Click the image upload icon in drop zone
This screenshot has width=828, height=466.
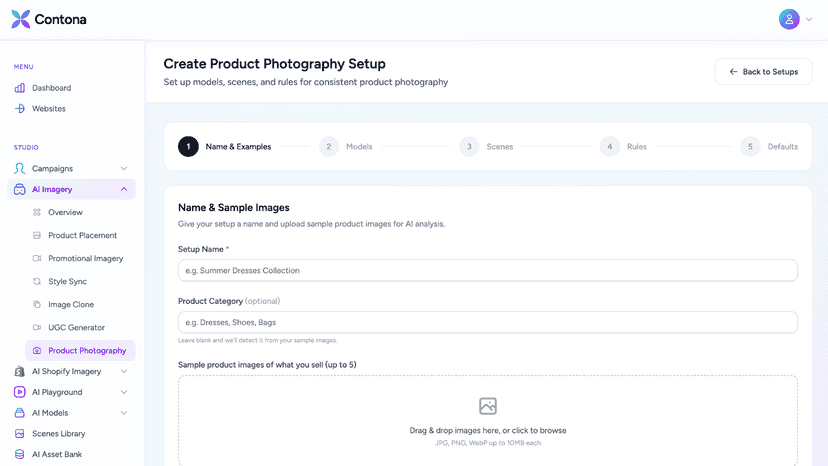tap(488, 406)
